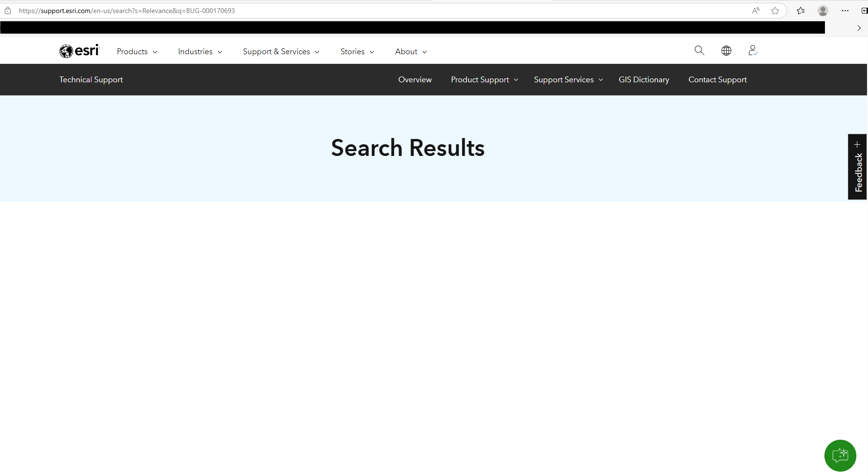Viewport: 868px width, 476px height.
Task: Click the Technical Support link
Action: point(91,79)
